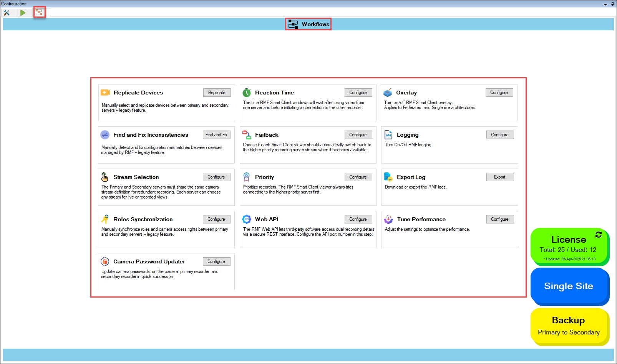Configure the Failback workflow

358,135
